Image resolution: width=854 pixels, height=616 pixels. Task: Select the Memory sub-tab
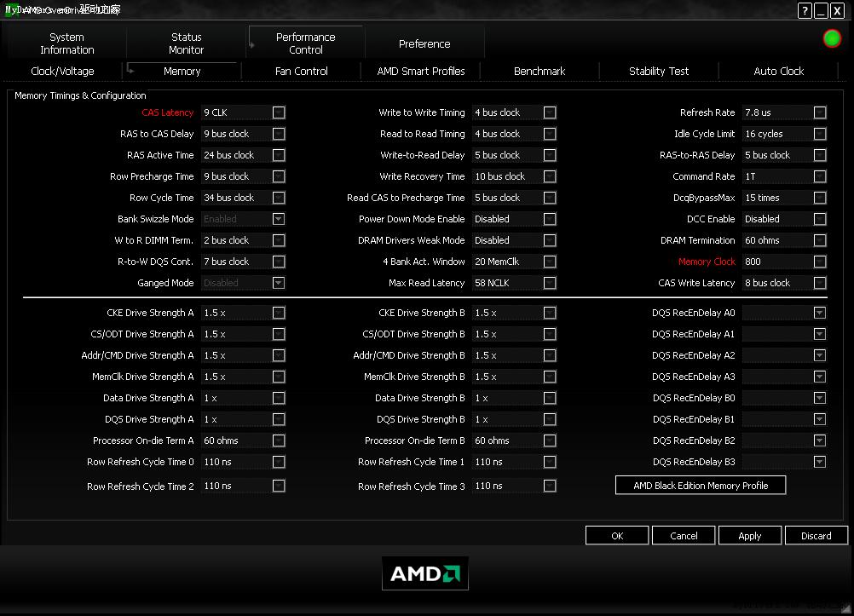[182, 72]
